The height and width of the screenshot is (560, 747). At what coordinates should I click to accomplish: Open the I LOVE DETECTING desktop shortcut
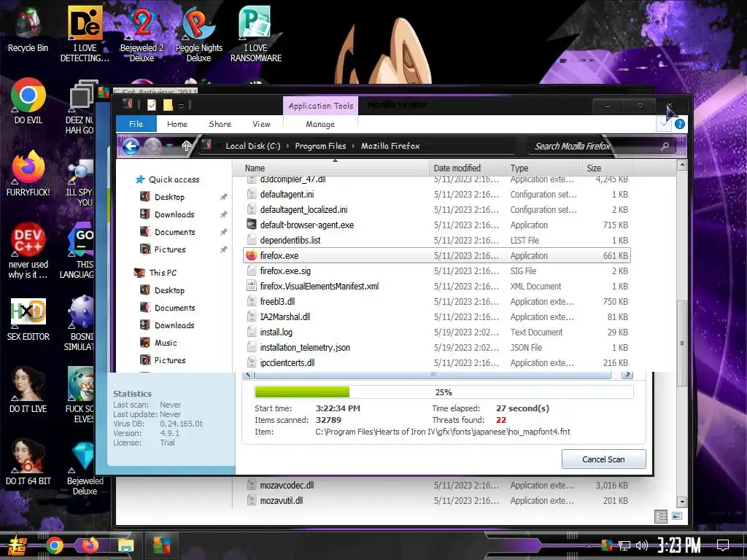(85, 34)
